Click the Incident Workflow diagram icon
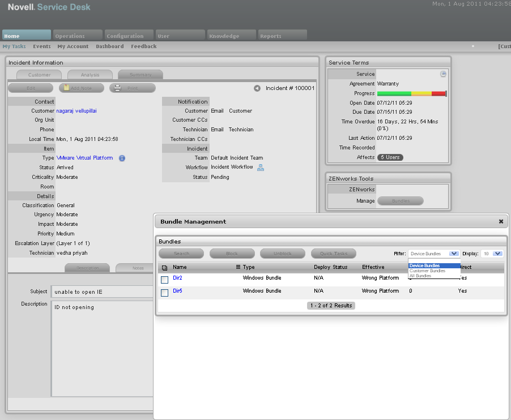 pyautogui.click(x=261, y=168)
